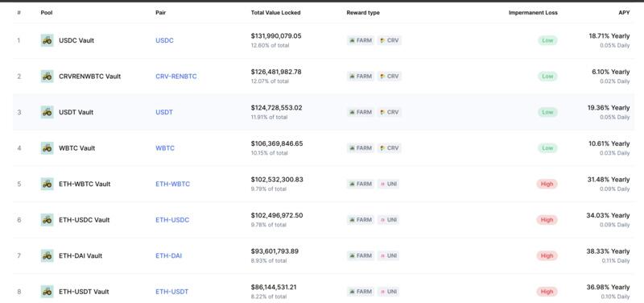Sort by the Pool column header

tap(47, 13)
